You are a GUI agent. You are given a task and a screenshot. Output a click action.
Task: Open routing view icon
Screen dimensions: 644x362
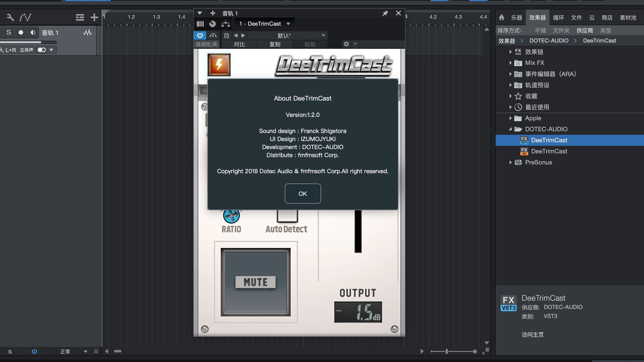tap(226, 24)
